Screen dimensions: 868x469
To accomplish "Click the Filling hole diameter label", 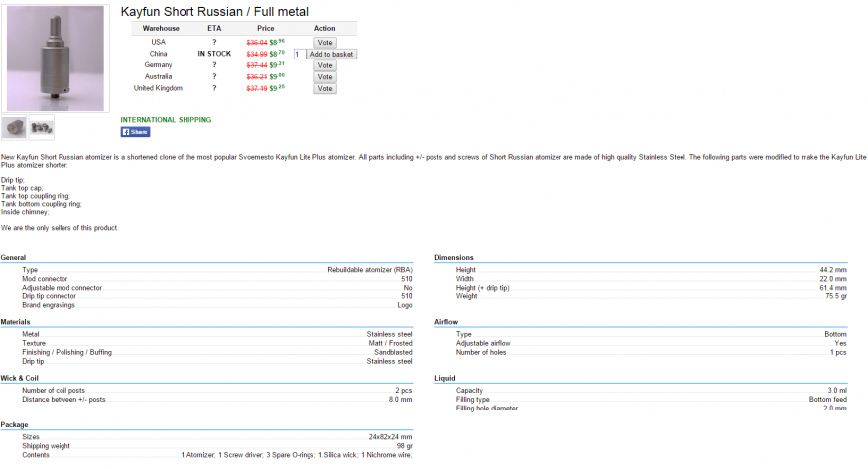I will (x=487, y=409).
